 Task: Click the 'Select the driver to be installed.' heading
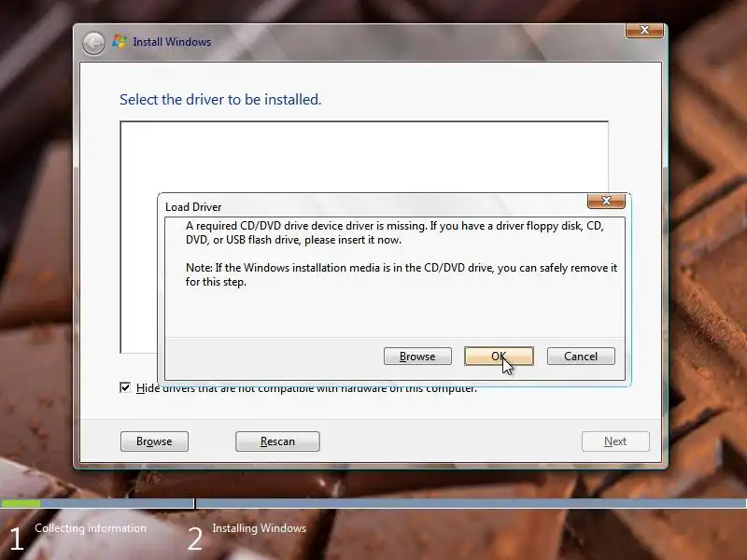[x=220, y=100]
